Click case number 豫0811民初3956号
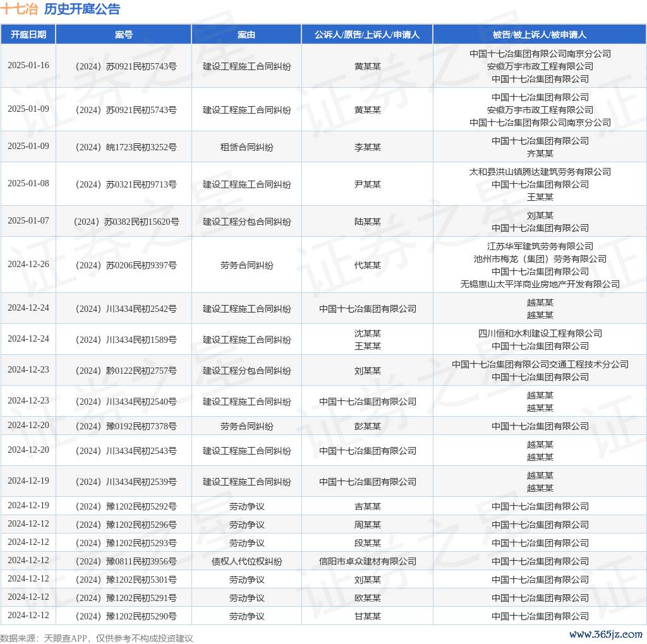The width and height of the screenshot is (647, 644). pyautogui.click(x=126, y=561)
